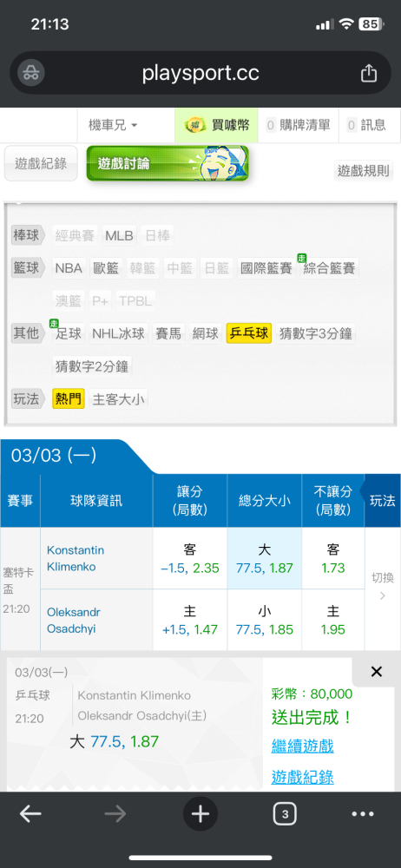Tap the browser forward arrow
Viewport: 401px width, 868px height.
coord(115,814)
